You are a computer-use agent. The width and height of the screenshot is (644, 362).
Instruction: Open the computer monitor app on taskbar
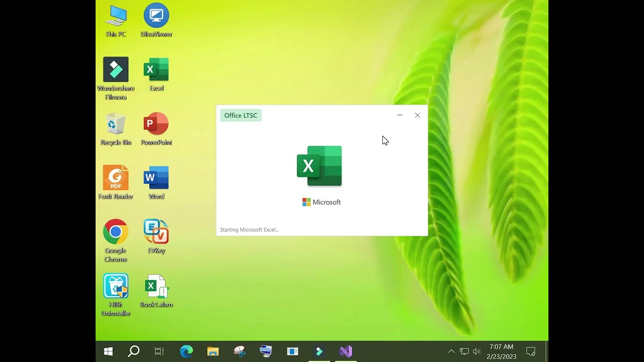coord(266,351)
